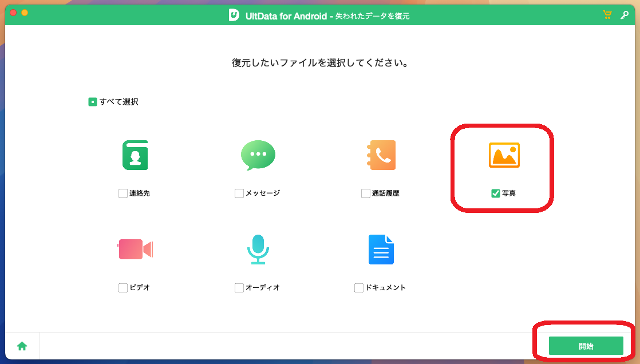Click the Contacts (連絡先) book icon

(135, 155)
